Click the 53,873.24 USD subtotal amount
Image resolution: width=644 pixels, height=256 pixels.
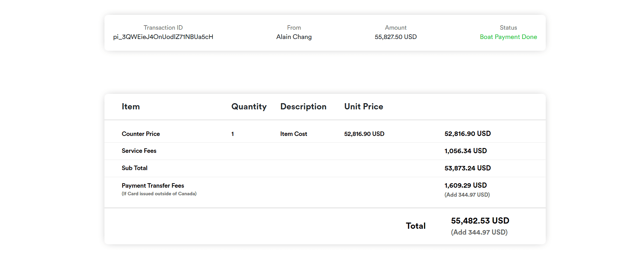pyautogui.click(x=467, y=168)
